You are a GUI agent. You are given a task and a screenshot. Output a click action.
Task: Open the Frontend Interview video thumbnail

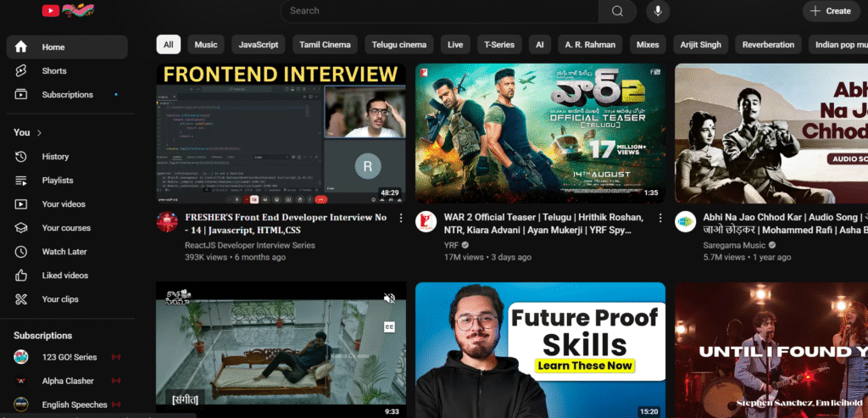281,133
